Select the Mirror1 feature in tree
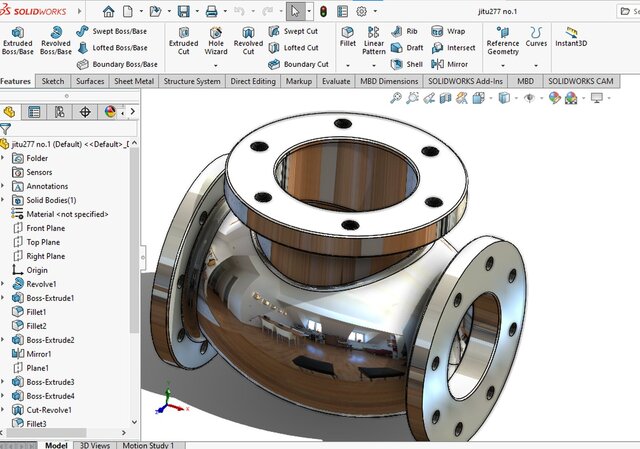 (x=31, y=354)
